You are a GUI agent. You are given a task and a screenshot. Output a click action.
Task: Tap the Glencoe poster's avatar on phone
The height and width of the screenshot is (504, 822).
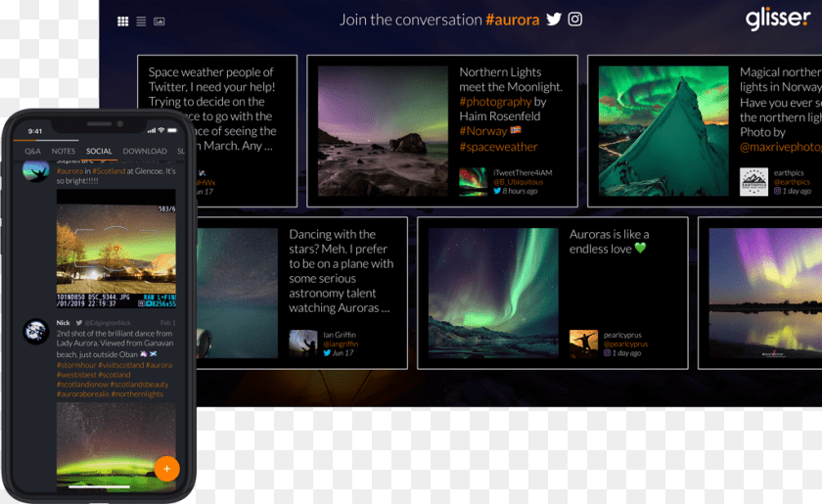pyautogui.click(x=35, y=170)
